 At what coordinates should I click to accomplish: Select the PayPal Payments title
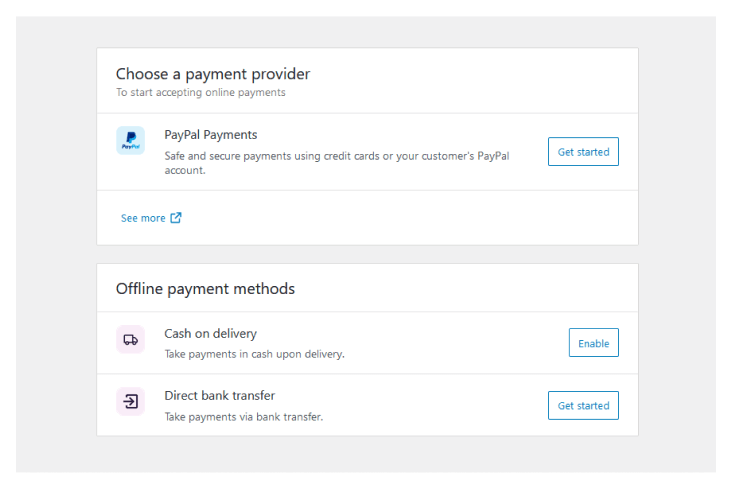(x=211, y=135)
